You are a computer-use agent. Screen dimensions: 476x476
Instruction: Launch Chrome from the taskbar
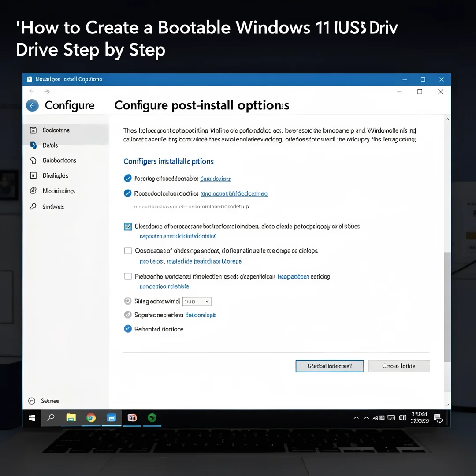[91, 418]
